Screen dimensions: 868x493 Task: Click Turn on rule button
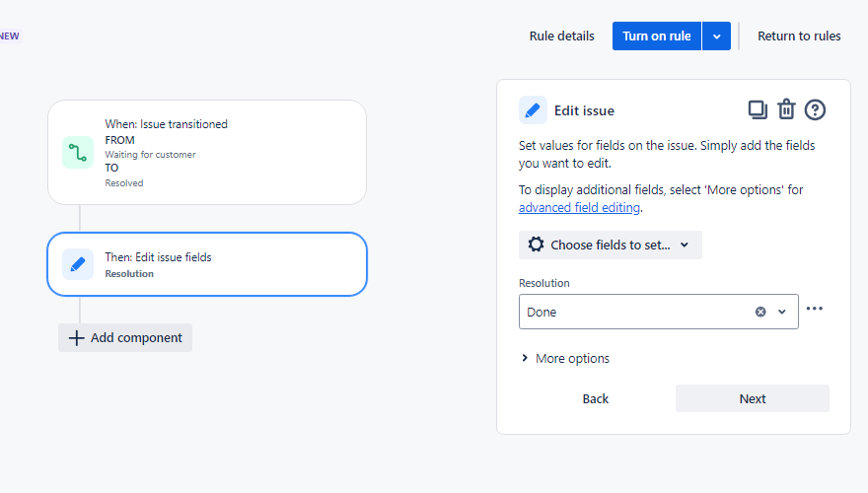point(657,36)
